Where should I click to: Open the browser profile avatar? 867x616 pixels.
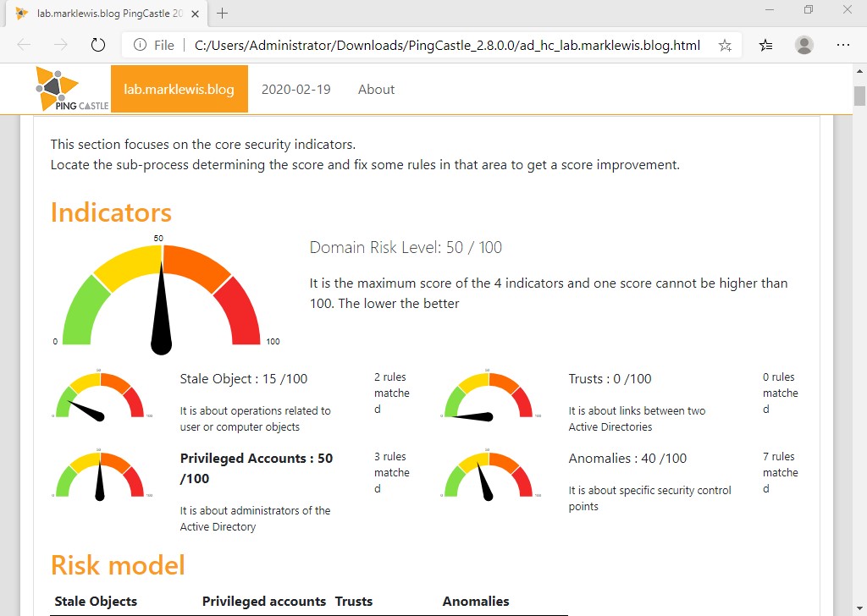[x=804, y=45]
